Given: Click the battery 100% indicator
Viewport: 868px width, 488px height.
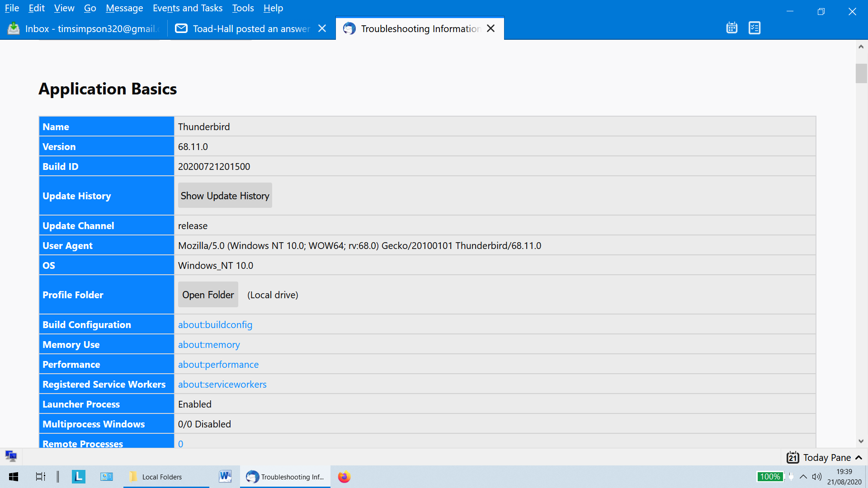Looking at the screenshot, I should tap(770, 477).
